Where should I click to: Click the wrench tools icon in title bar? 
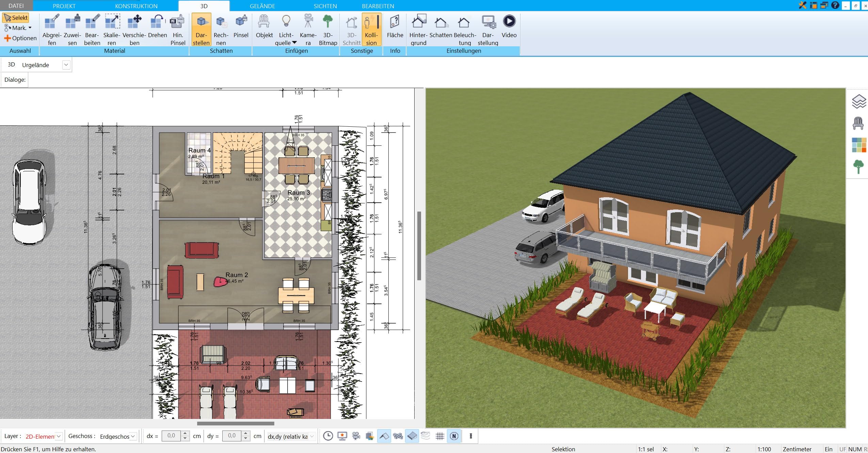coord(803,5)
